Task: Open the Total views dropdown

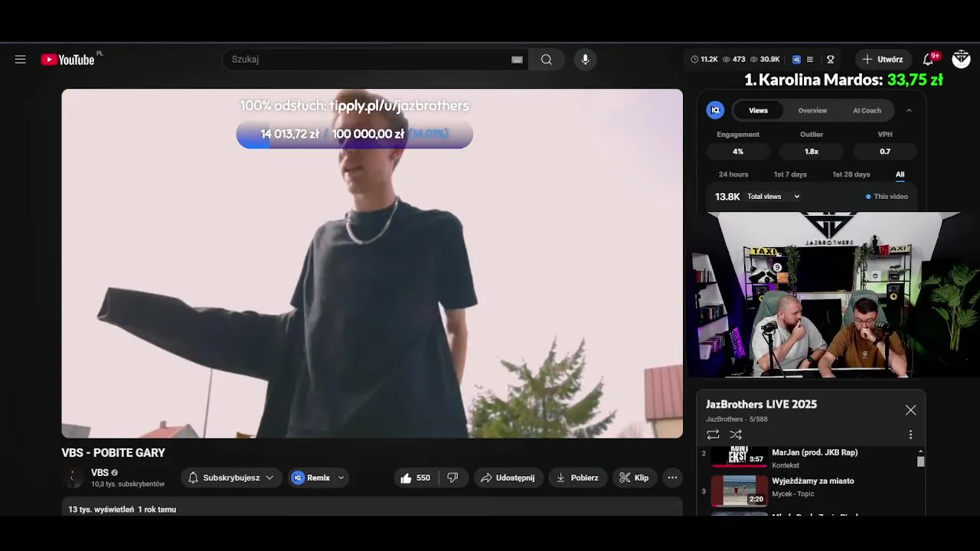Action: 773,197
